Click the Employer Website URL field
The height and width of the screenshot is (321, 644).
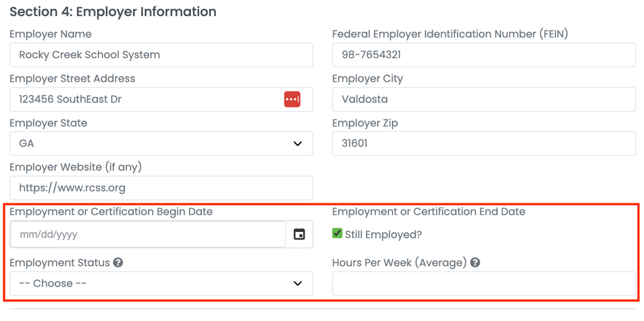point(161,188)
